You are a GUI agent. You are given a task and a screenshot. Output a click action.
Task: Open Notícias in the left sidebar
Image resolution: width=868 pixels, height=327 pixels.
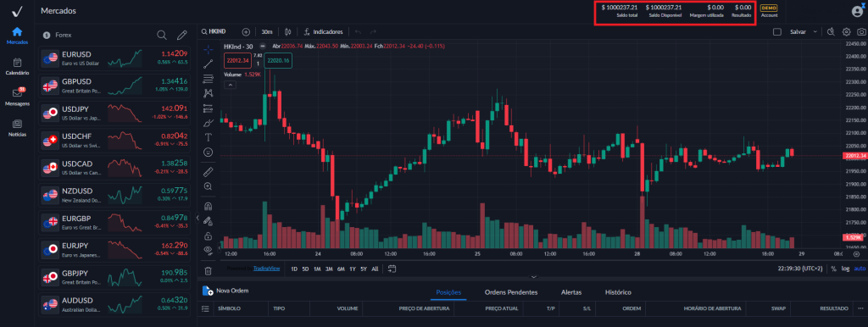[x=17, y=127]
